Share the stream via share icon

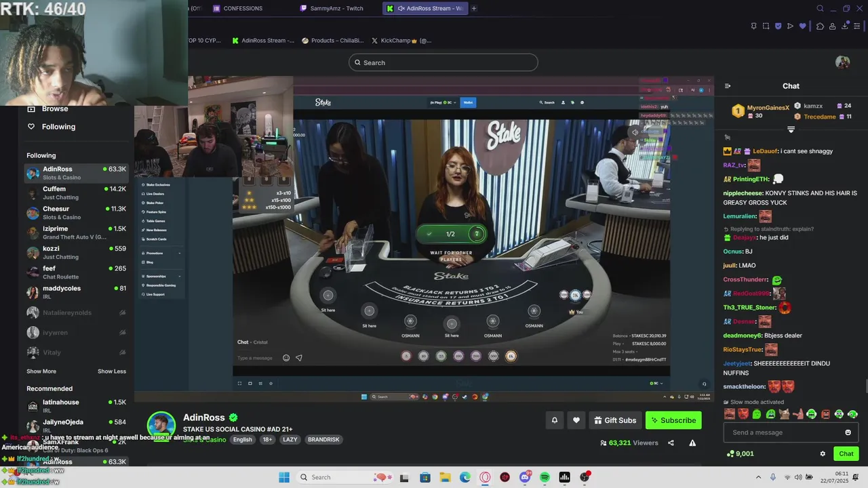[x=671, y=443]
